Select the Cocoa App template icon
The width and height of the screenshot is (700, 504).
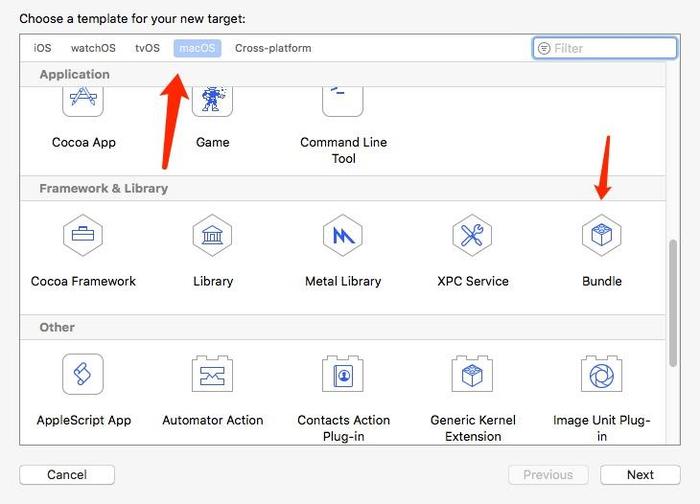click(x=83, y=102)
